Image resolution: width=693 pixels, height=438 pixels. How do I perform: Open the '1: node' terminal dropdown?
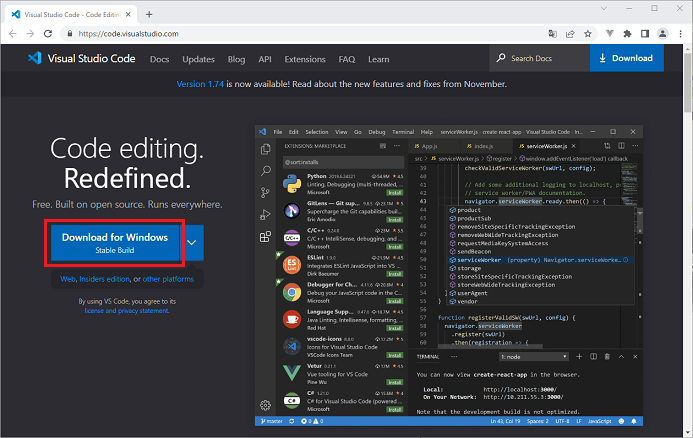point(533,356)
